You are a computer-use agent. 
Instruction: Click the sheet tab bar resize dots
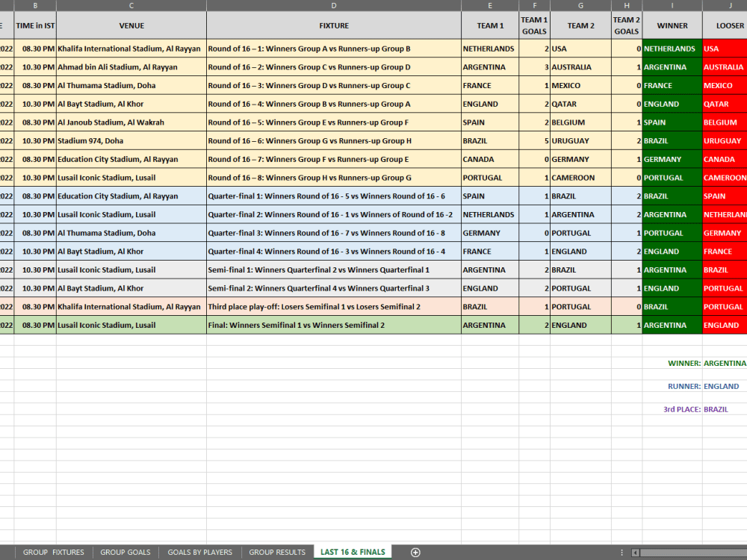coord(622,553)
